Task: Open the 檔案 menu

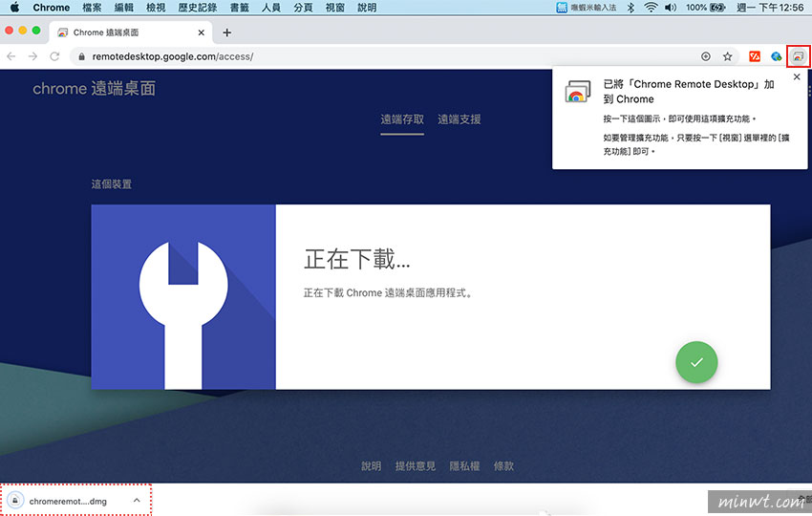Action: coord(92,8)
